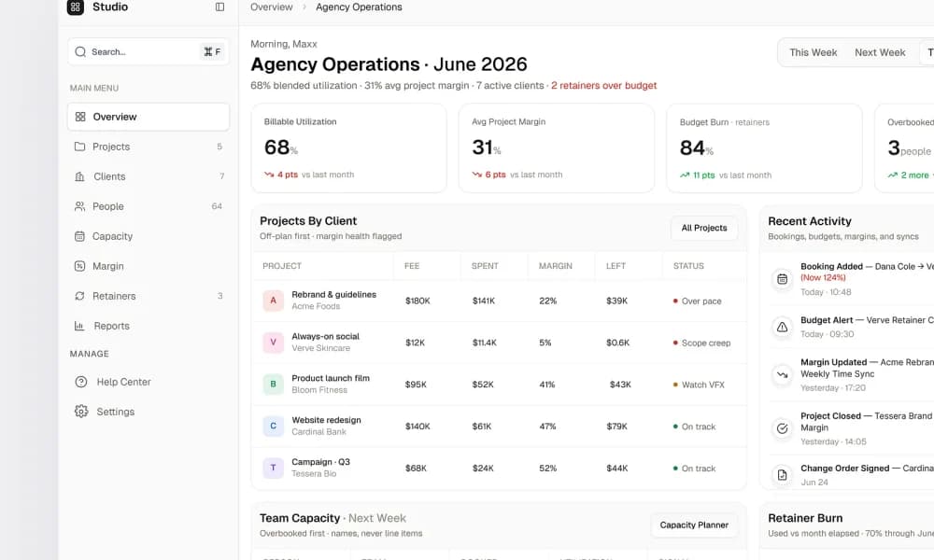The height and width of the screenshot is (560, 934).
Task: Go to Capacity in the sidebar
Action: click(149, 236)
